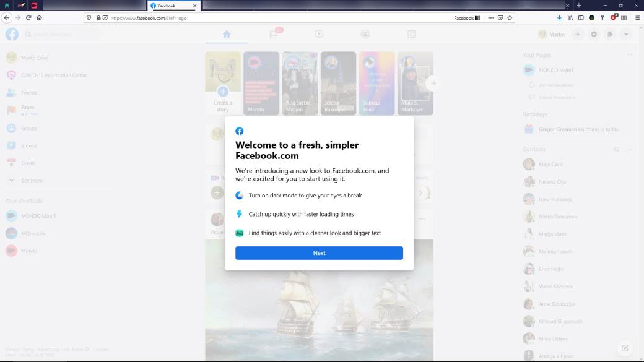Screen dimensions: 644x362
Task: Open the Account dropdown arrow in top bar
Action: coord(626,35)
